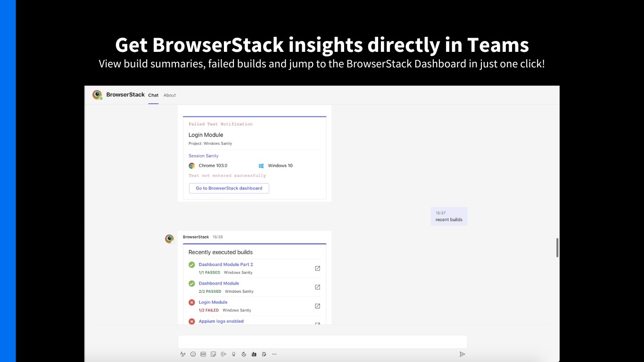Screen dimensions: 644x362
Task: Click the '1/1 PASSED' status text
Action: pos(209,272)
